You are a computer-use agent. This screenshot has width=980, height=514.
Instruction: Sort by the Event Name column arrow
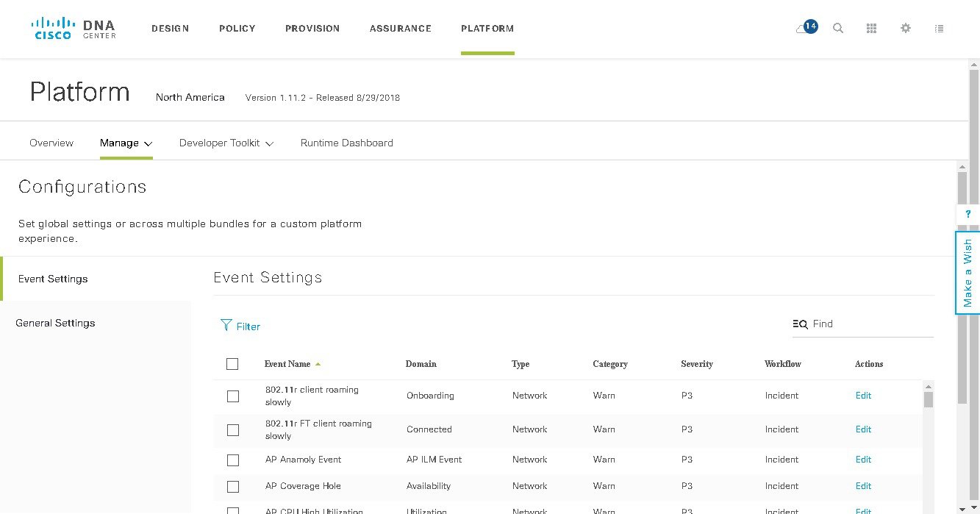click(x=318, y=364)
